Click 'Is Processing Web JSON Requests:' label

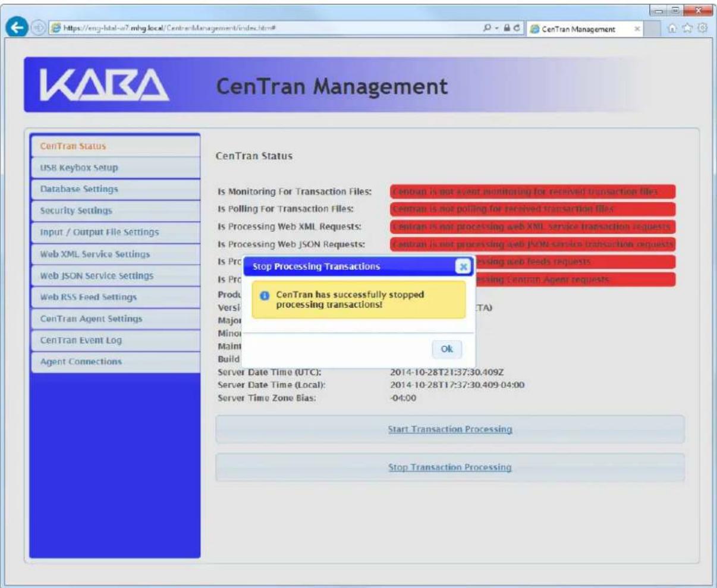[x=291, y=244]
